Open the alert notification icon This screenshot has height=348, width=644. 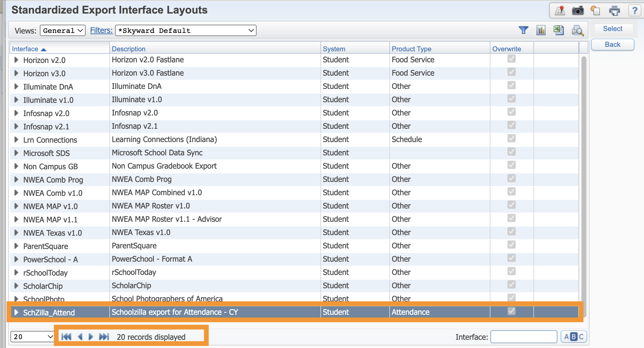(x=560, y=10)
